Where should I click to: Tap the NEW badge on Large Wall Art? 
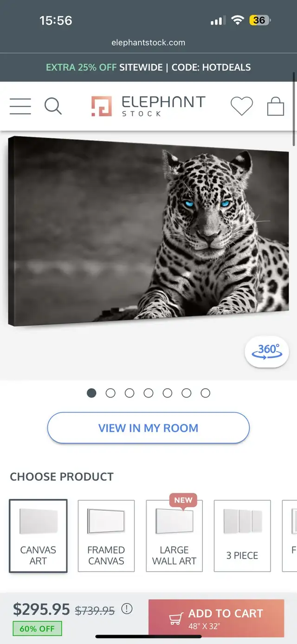[183, 501]
